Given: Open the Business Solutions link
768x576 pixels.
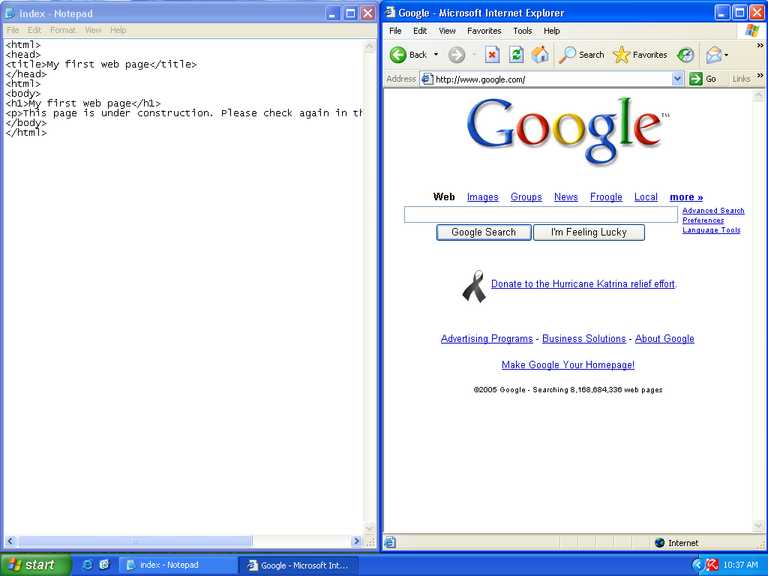Looking at the screenshot, I should [584, 338].
